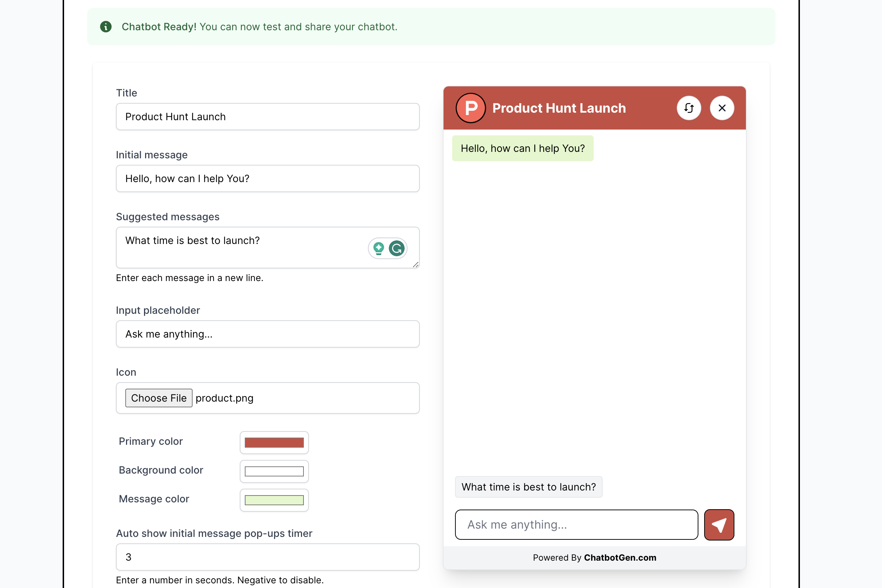Click the info icon in banner
Viewport: 882px width, 588px height.
tap(106, 27)
